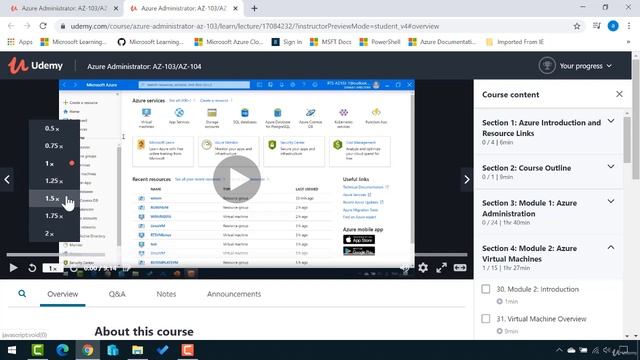
Task: Toggle expanded theater view icon
Action: pos(460,268)
